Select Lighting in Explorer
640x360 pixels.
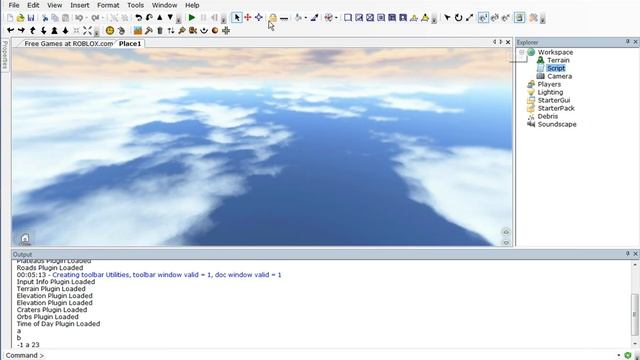point(550,92)
